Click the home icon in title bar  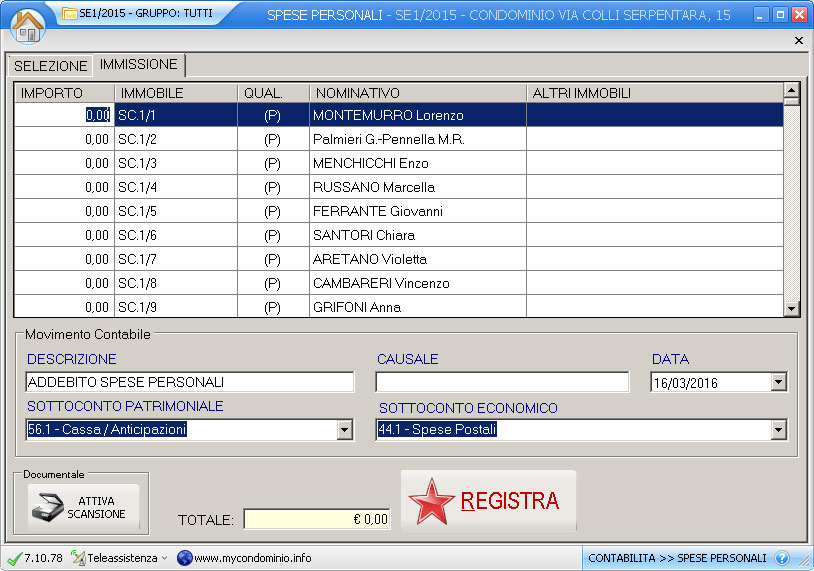[x=27, y=22]
